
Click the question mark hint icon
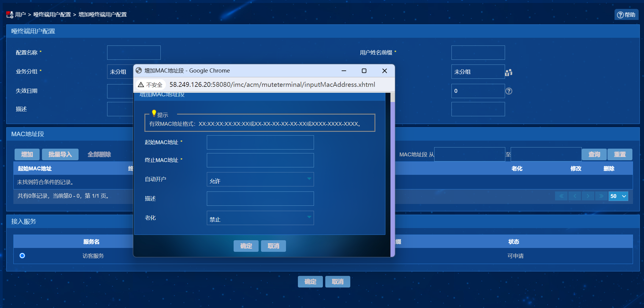509,91
